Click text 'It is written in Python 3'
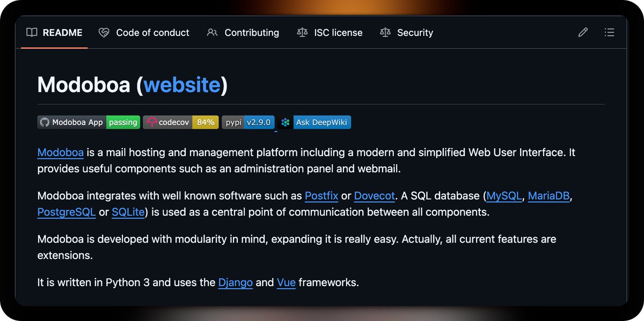644x321 pixels. [93, 282]
